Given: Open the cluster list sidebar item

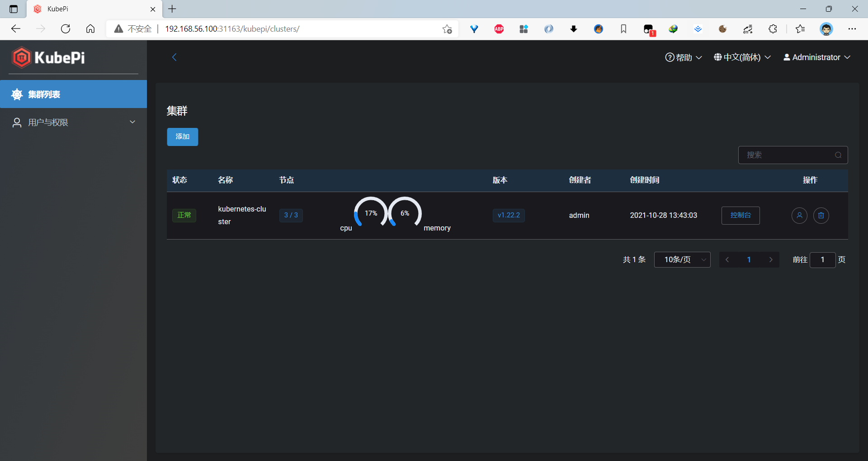Looking at the screenshot, I should (x=73, y=94).
